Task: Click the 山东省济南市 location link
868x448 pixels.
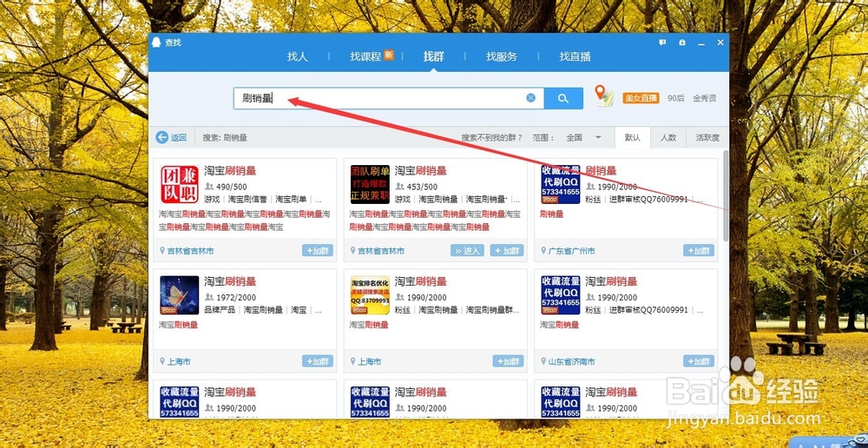Action: click(x=571, y=361)
